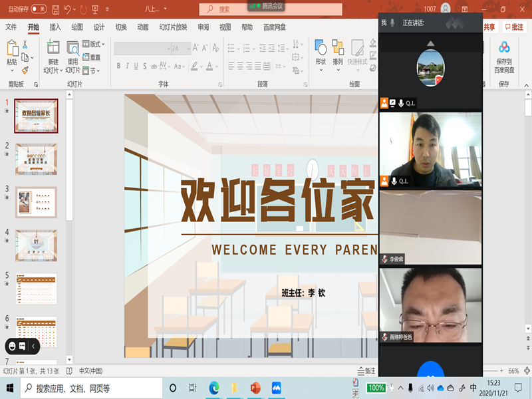Click the Comments (批注) button
The height and width of the screenshot is (399, 532).
(x=515, y=27)
